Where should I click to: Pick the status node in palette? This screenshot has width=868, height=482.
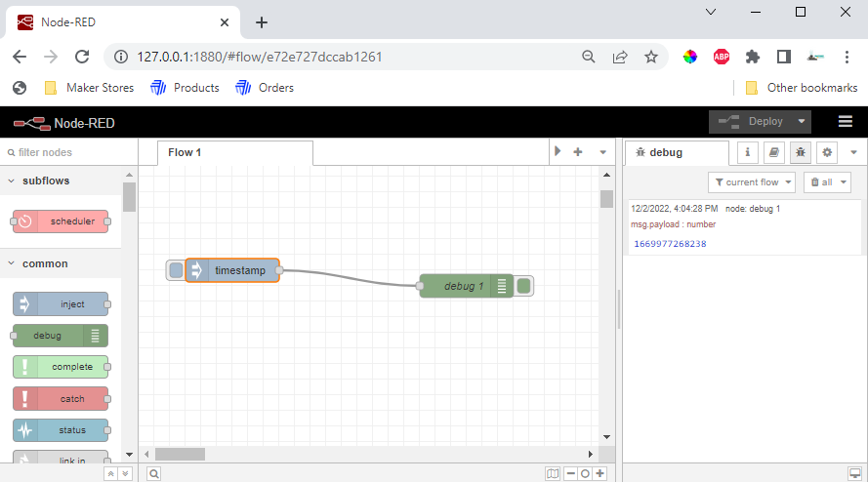(x=61, y=430)
